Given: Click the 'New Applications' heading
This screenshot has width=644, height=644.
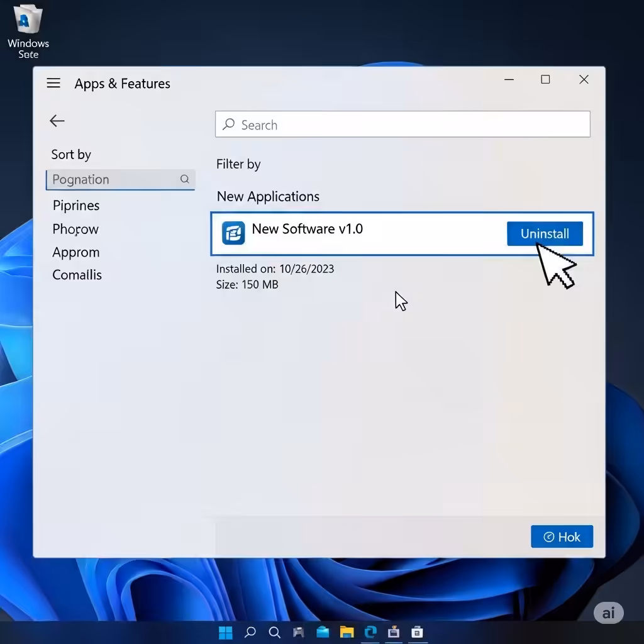Looking at the screenshot, I should click(268, 196).
